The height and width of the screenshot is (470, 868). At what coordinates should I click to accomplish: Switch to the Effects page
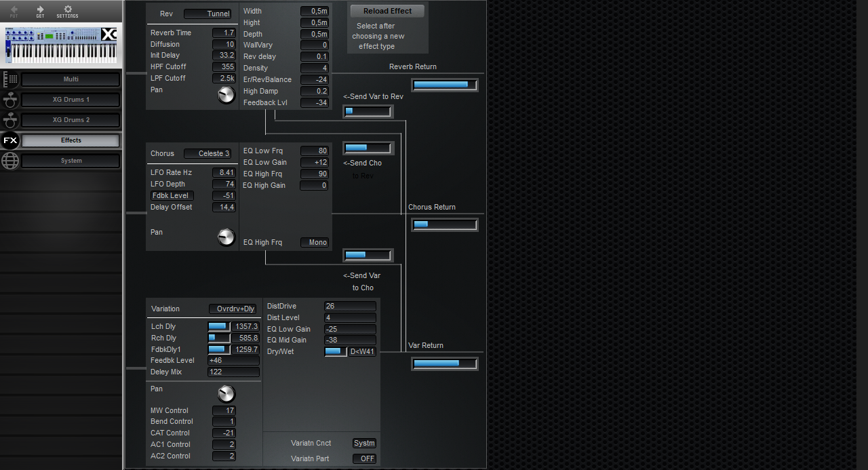pos(71,140)
